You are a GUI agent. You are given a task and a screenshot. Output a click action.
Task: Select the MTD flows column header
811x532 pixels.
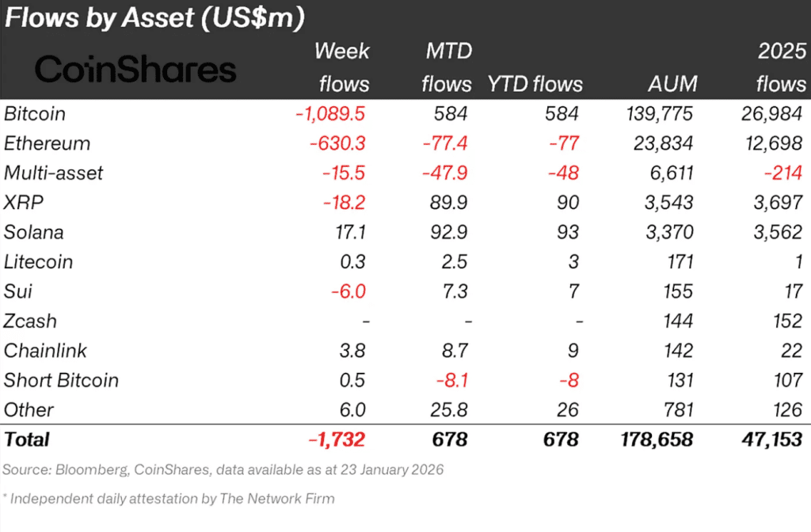(447, 67)
